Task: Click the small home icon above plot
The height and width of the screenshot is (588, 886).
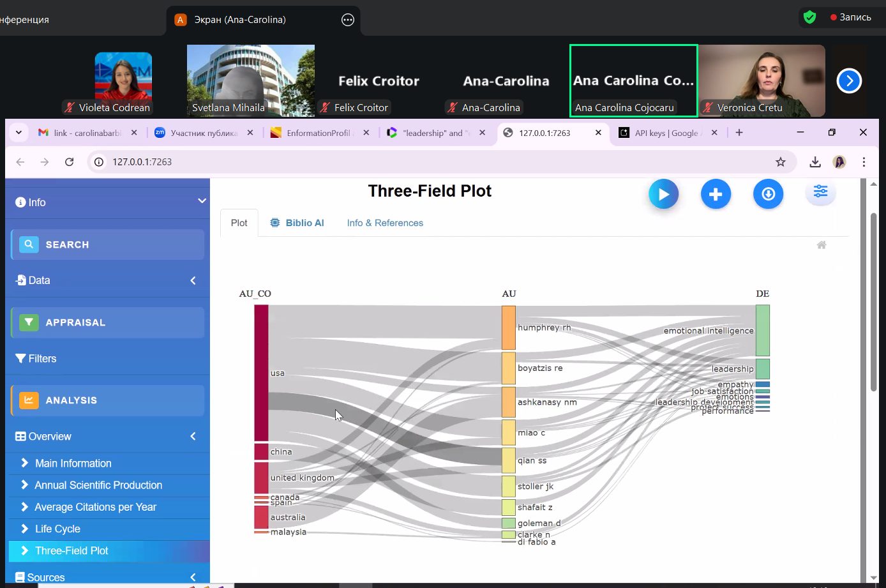Action: click(822, 245)
